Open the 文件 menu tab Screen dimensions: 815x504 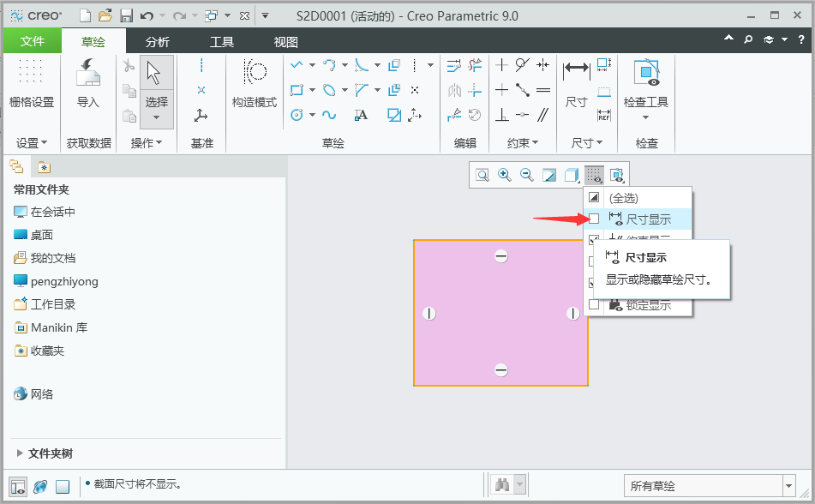(33, 41)
